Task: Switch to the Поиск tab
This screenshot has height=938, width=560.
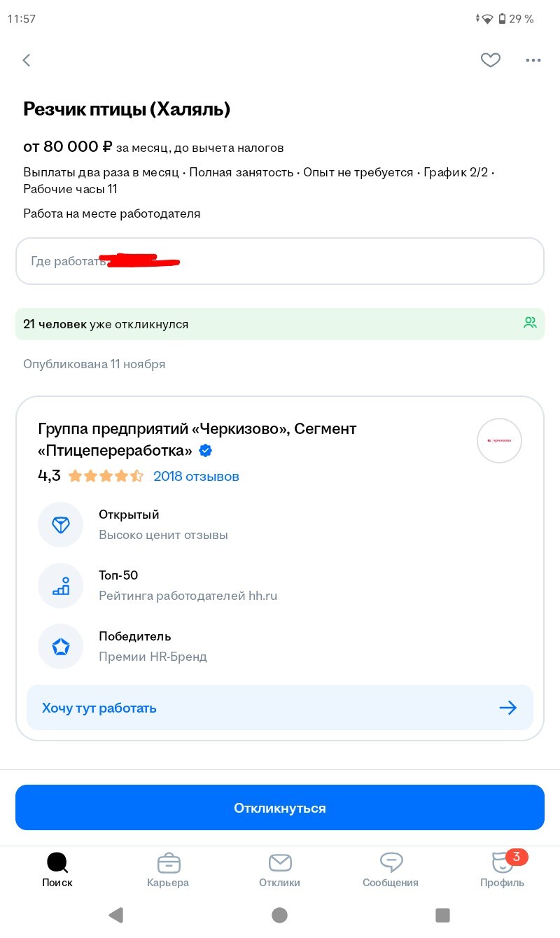Action: tap(57, 870)
